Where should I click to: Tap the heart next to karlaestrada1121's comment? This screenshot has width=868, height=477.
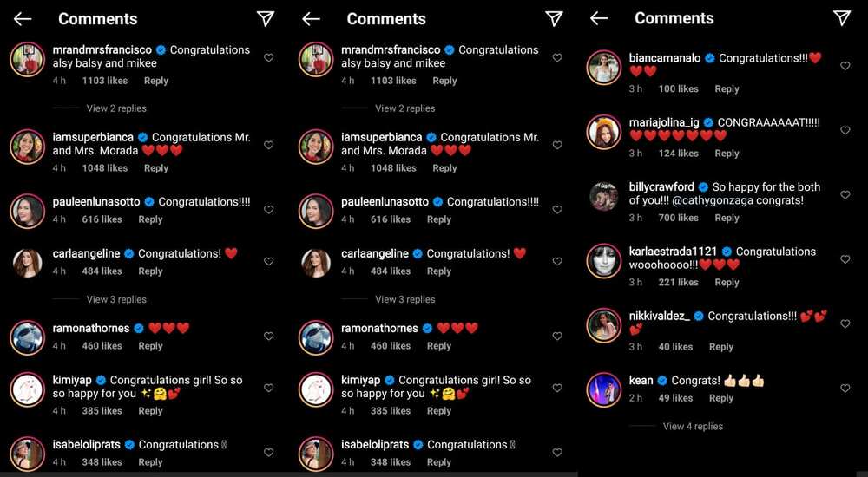pyautogui.click(x=845, y=259)
